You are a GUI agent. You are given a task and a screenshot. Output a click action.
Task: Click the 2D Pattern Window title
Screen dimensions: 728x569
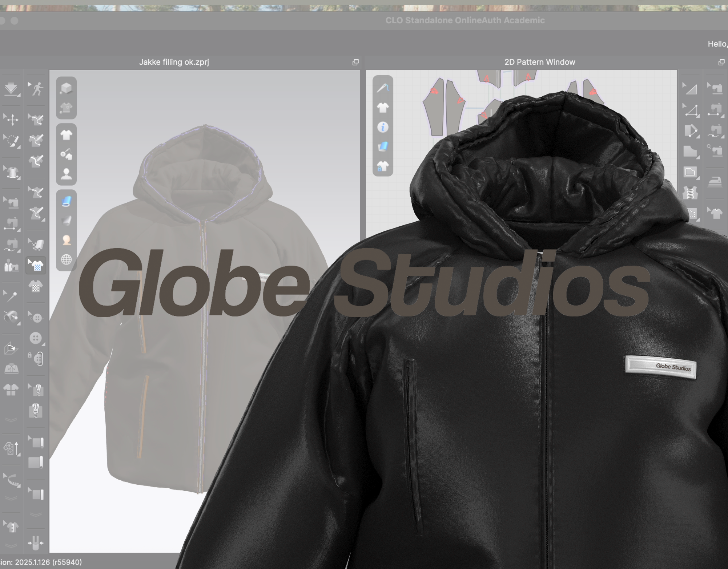[539, 62]
